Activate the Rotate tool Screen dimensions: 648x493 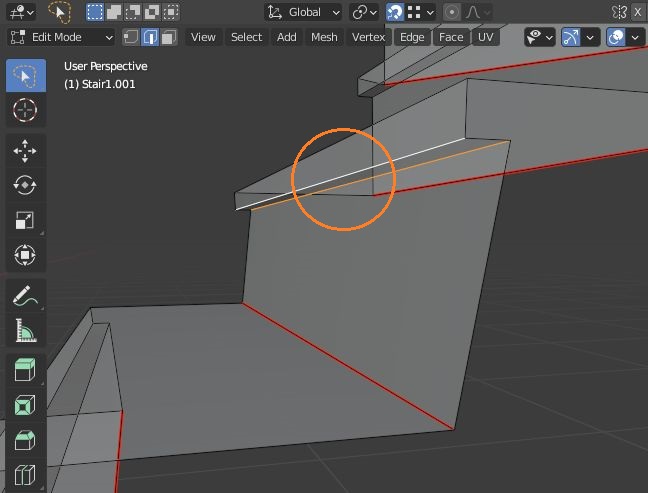click(25, 185)
